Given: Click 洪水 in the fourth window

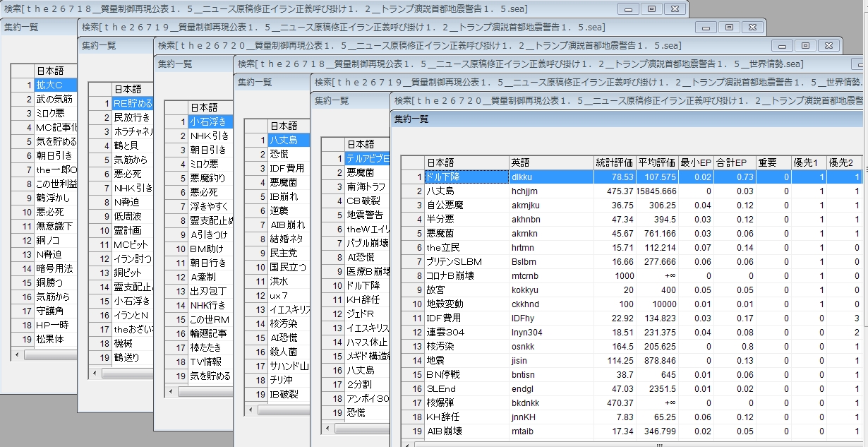Looking at the screenshot, I should (x=289, y=281).
